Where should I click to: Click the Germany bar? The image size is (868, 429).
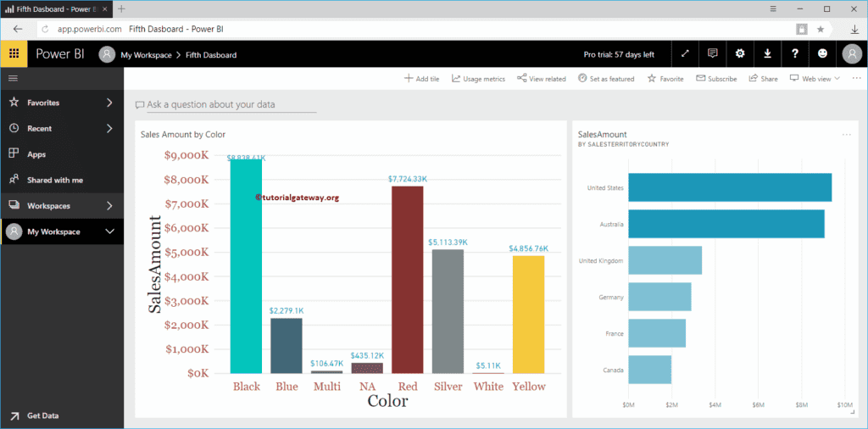click(x=659, y=297)
